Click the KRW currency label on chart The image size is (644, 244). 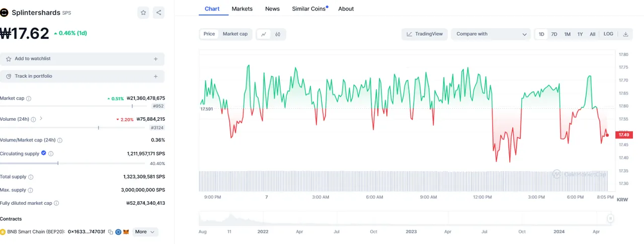[x=622, y=200]
